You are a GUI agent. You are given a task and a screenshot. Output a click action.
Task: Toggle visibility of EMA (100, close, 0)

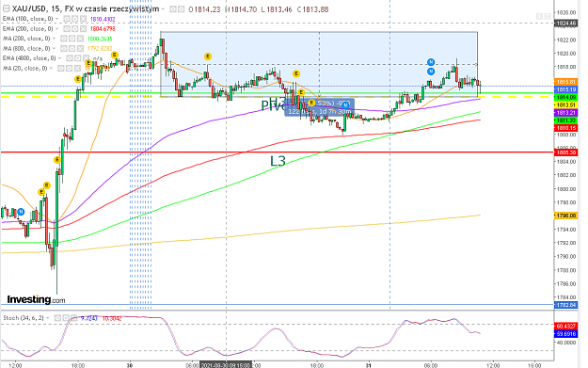click(67, 19)
